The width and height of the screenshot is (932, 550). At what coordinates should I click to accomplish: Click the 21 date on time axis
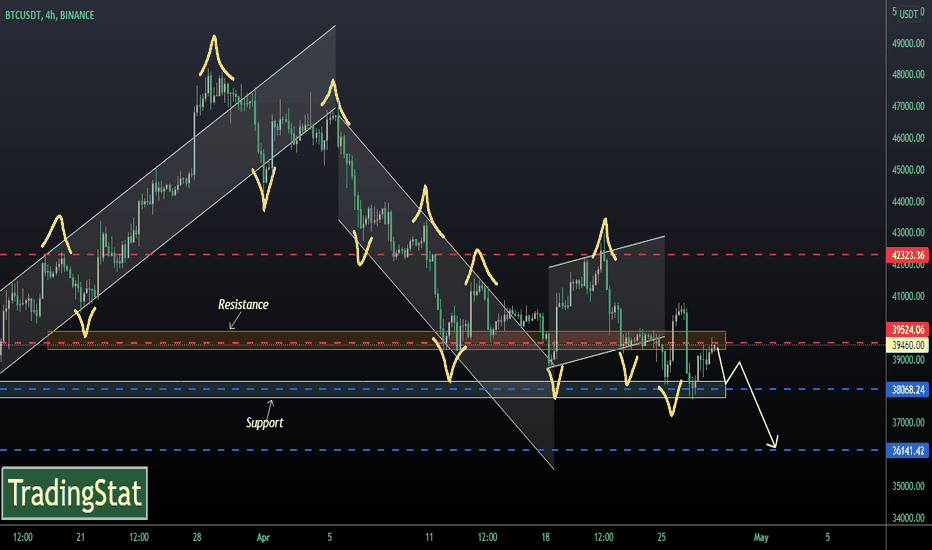(x=80, y=538)
